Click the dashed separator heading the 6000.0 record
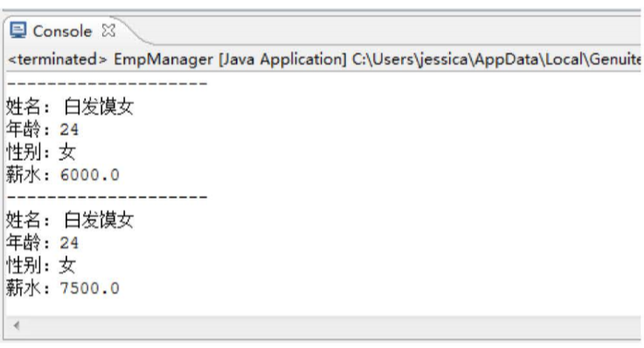This screenshot has height=348, width=644. 107,84
